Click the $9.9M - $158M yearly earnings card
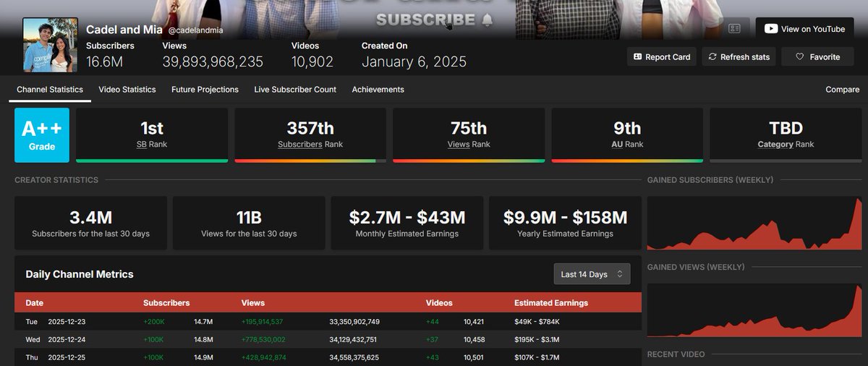 pyautogui.click(x=565, y=223)
